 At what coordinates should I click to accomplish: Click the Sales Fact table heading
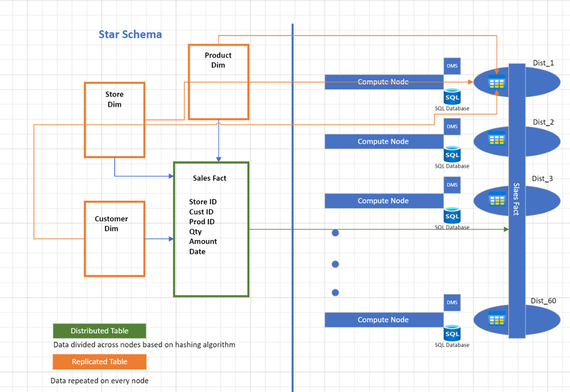coord(209,178)
